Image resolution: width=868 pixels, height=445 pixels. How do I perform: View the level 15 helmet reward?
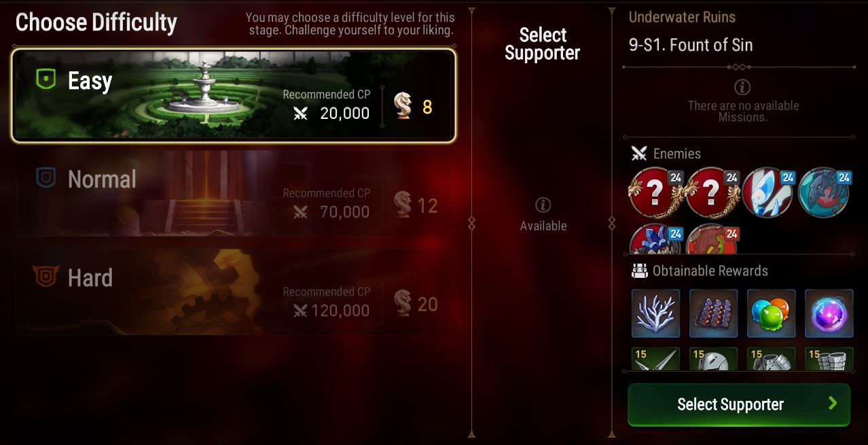pyautogui.click(x=714, y=359)
